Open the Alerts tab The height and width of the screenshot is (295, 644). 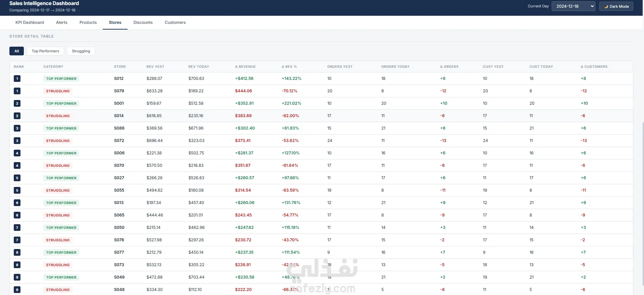(x=62, y=22)
